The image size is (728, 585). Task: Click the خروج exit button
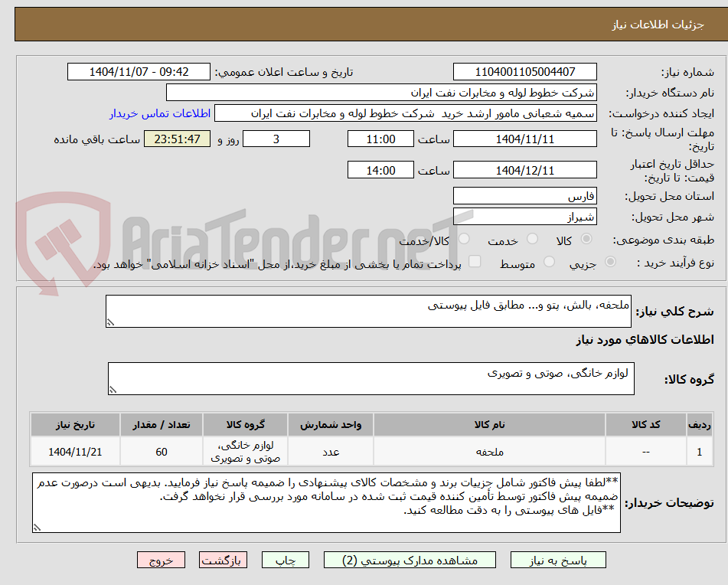[x=161, y=560]
